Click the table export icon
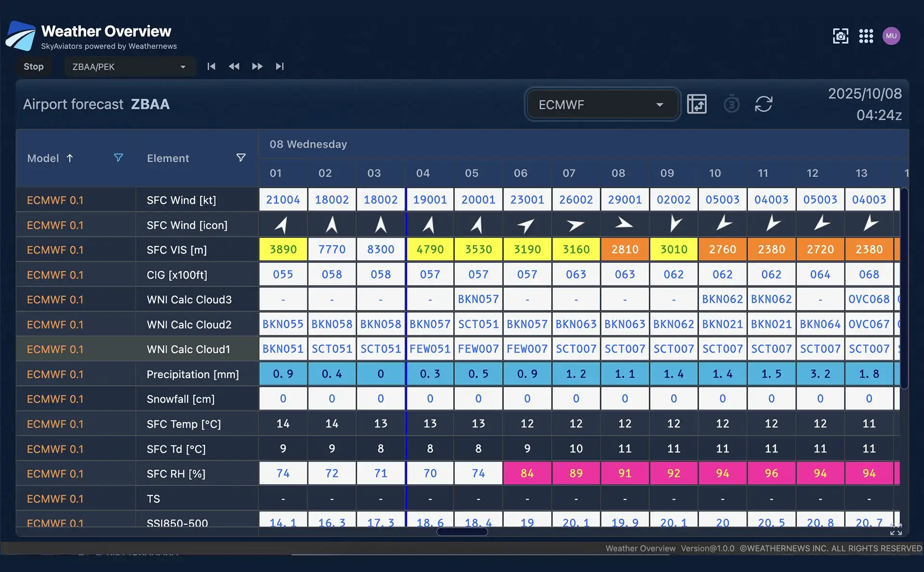The height and width of the screenshot is (572, 924). pyautogui.click(x=696, y=104)
